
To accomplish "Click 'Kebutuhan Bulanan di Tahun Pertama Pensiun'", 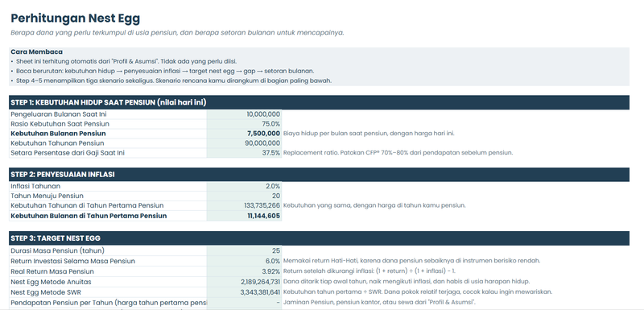I will click(x=89, y=216).
